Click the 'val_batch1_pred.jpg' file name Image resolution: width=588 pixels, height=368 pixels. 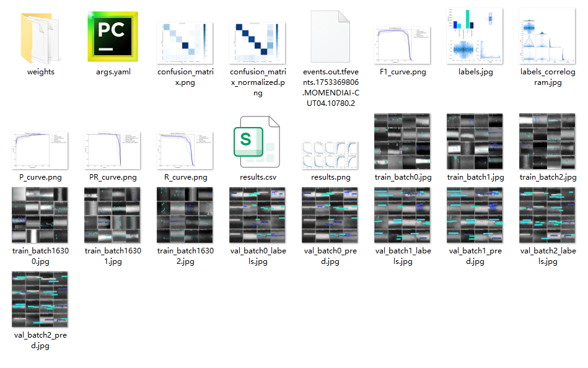[475, 256]
